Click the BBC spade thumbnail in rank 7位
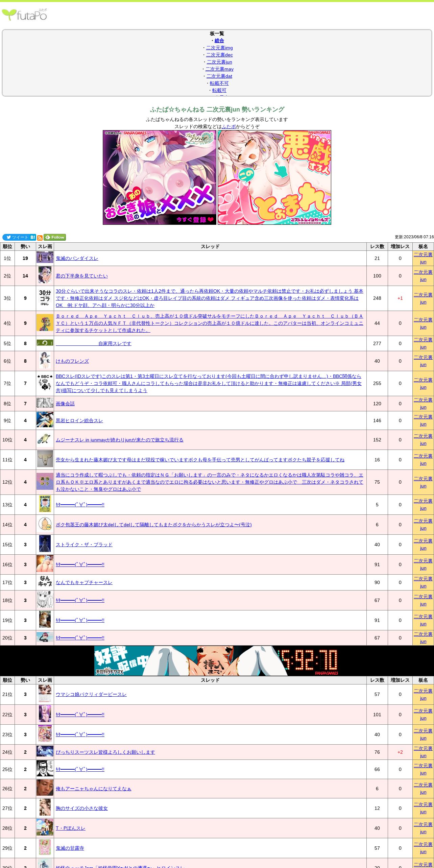 click(x=45, y=383)
